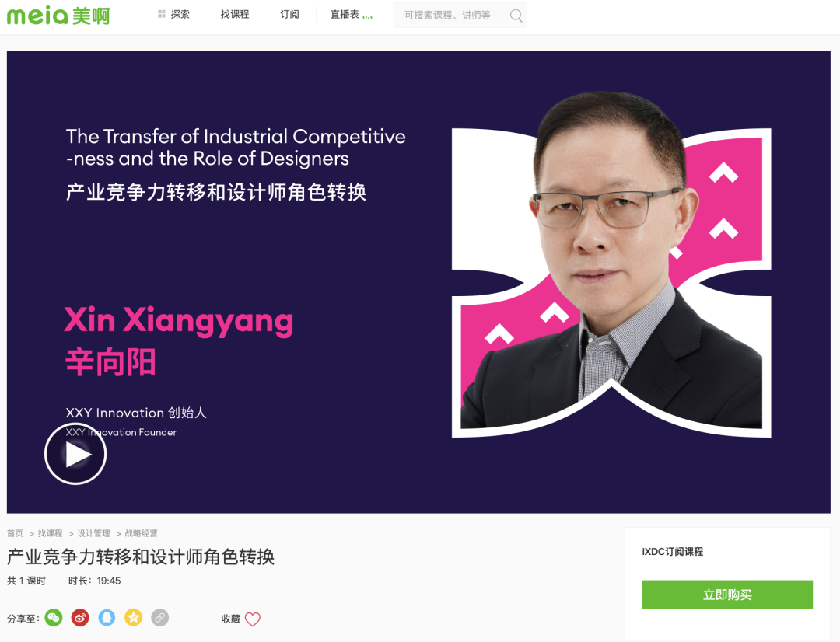
Task: Open 订阅 in navigation
Action: click(289, 14)
